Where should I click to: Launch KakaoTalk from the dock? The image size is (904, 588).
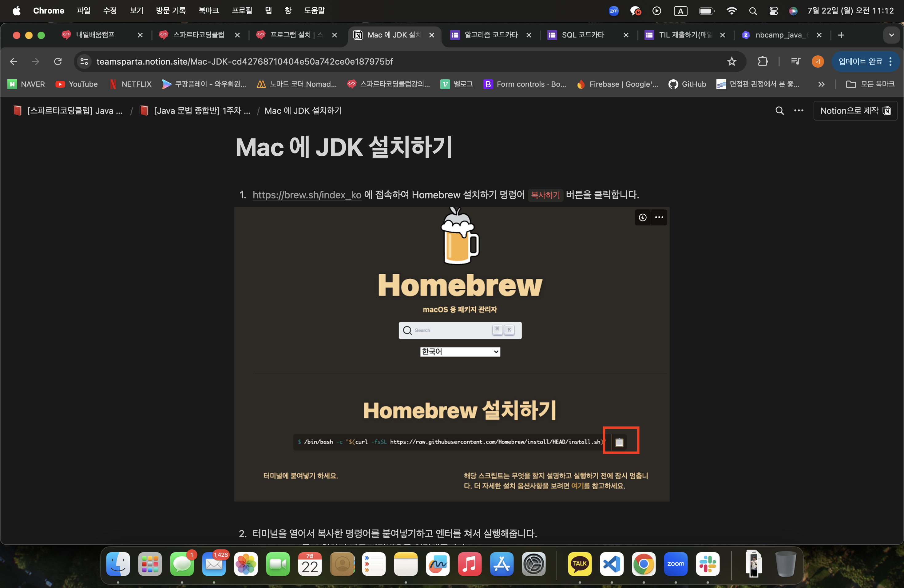tap(580, 564)
